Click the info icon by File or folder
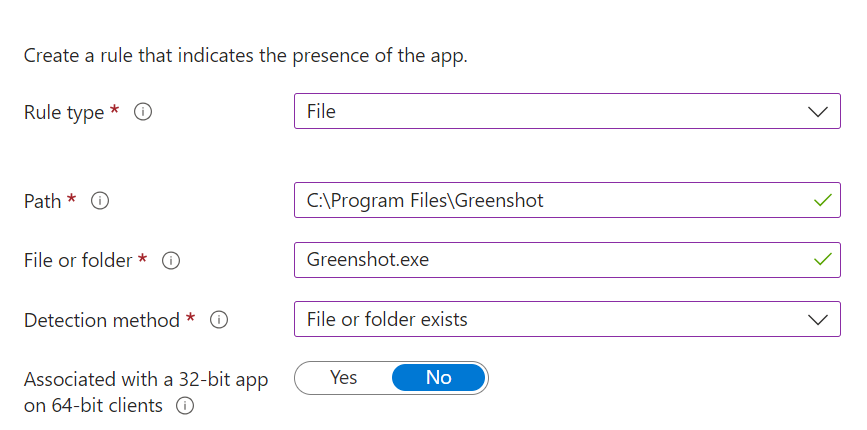867x430 pixels. 171,260
